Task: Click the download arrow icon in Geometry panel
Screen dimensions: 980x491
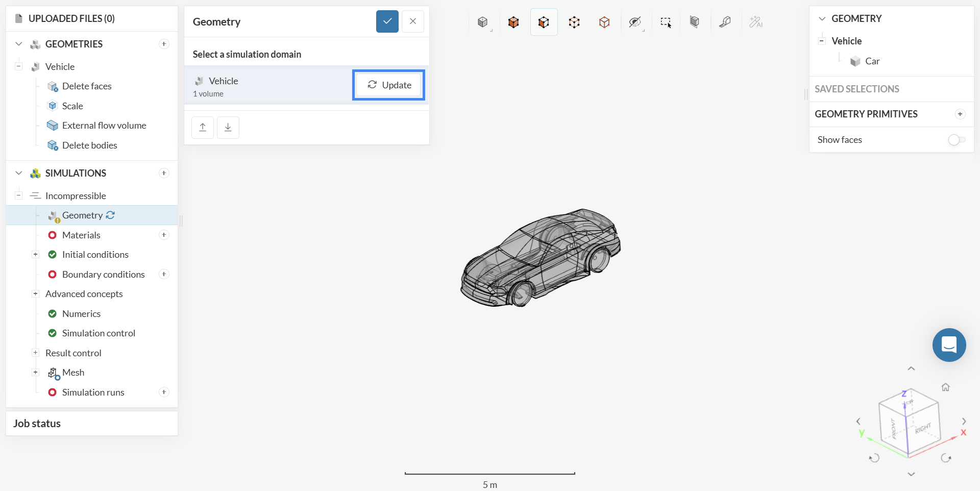Action: coord(228,128)
